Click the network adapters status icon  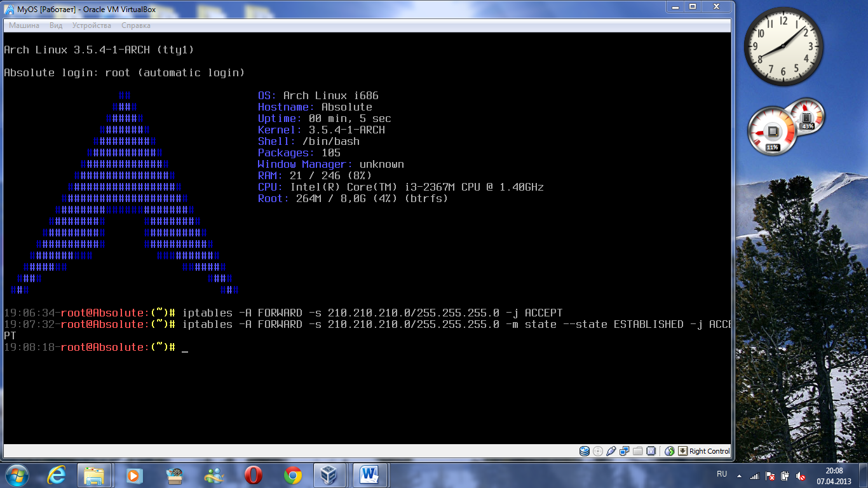[625, 451]
